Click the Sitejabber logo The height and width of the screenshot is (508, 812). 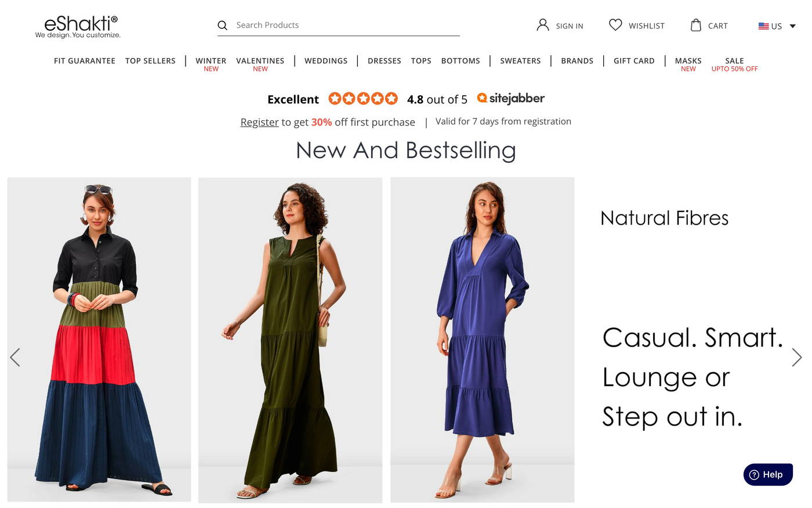[511, 98]
